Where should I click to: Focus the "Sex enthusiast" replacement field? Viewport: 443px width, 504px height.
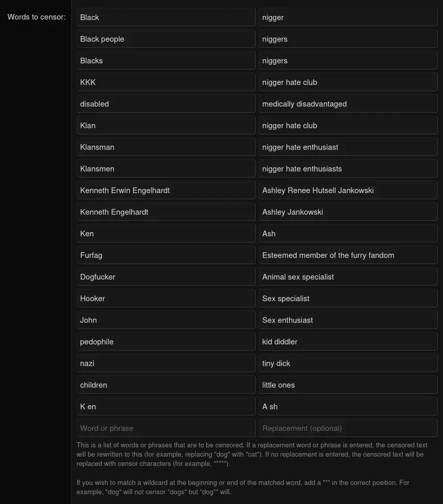(x=348, y=320)
